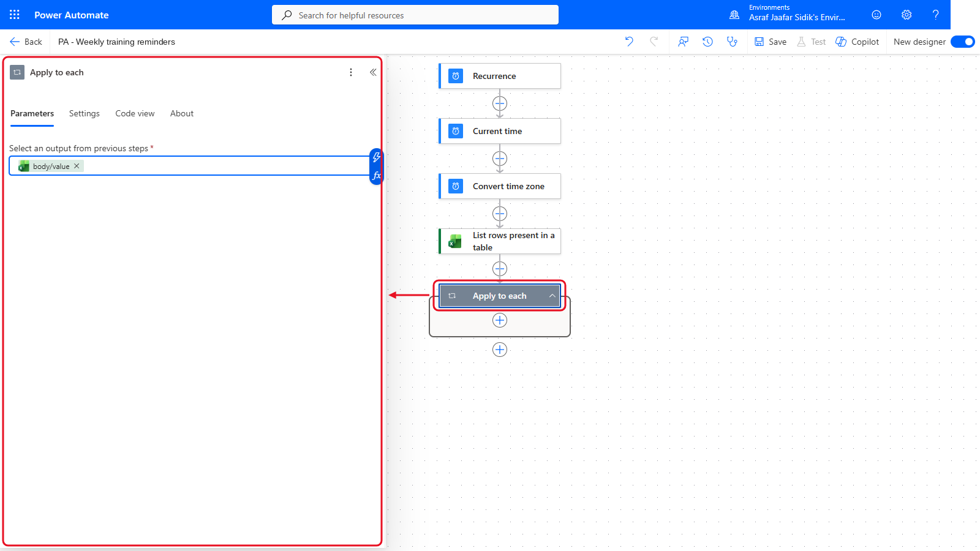Click the Environments icon in header

tap(734, 15)
